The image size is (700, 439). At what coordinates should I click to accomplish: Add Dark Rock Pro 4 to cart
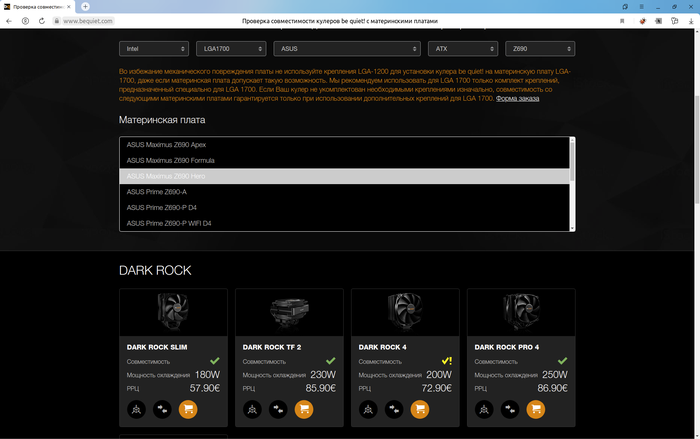(x=536, y=409)
